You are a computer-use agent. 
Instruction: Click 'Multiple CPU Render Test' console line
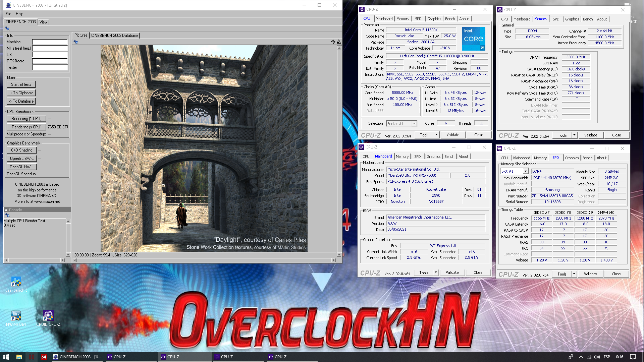(x=24, y=221)
